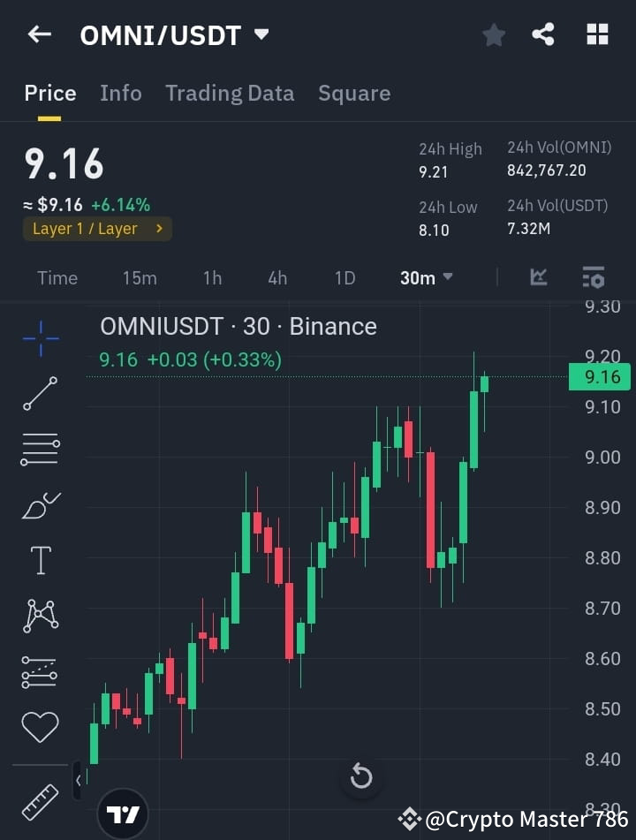Image resolution: width=636 pixels, height=840 pixels.
Task: Open the TradingView logo link
Action: pos(123,814)
